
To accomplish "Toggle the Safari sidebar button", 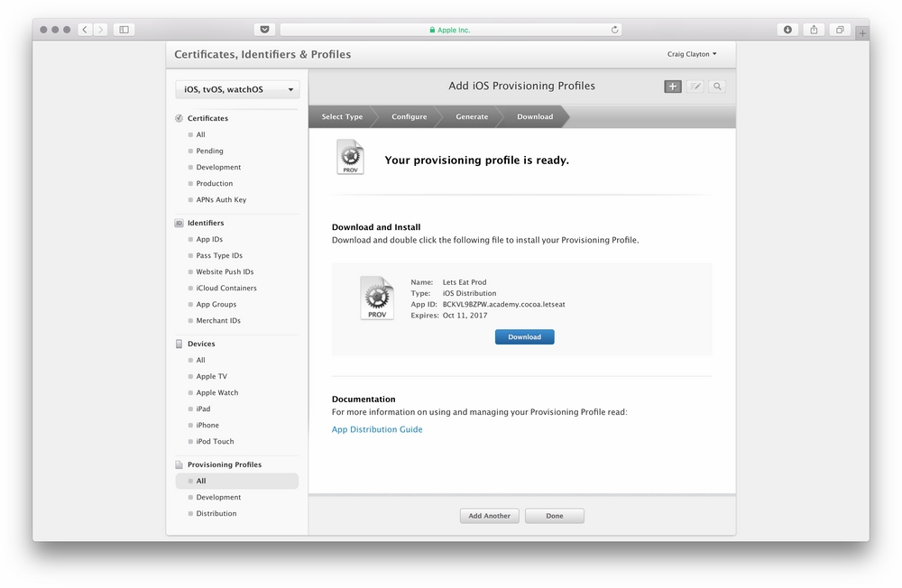I will 124,30.
